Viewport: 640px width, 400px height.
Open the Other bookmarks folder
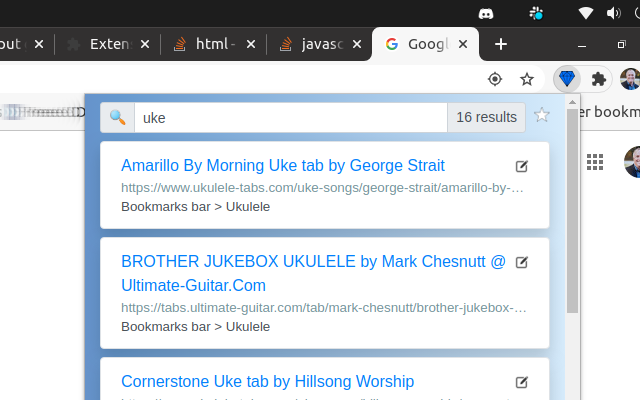(609, 112)
